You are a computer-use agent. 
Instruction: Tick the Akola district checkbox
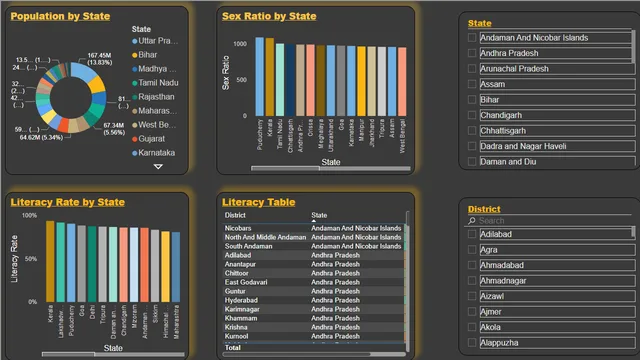(x=472, y=327)
